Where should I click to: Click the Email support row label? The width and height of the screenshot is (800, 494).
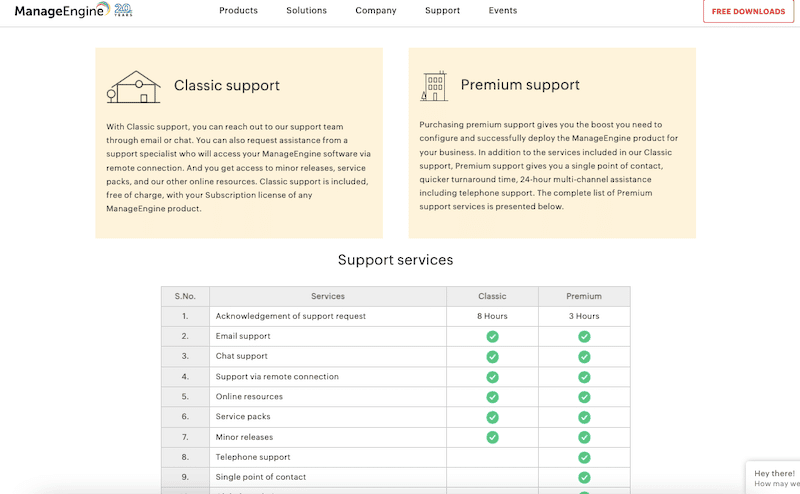pos(243,336)
